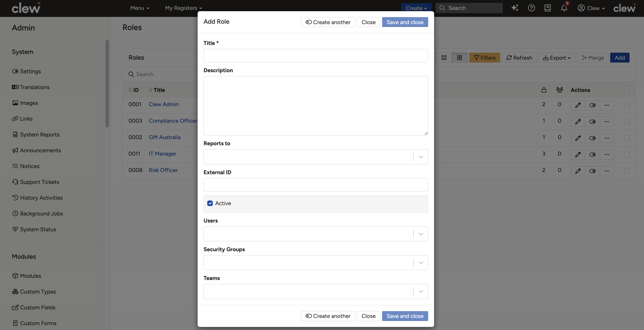Expand the Reports to dropdown
This screenshot has height=330, width=644.
pos(421,157)
